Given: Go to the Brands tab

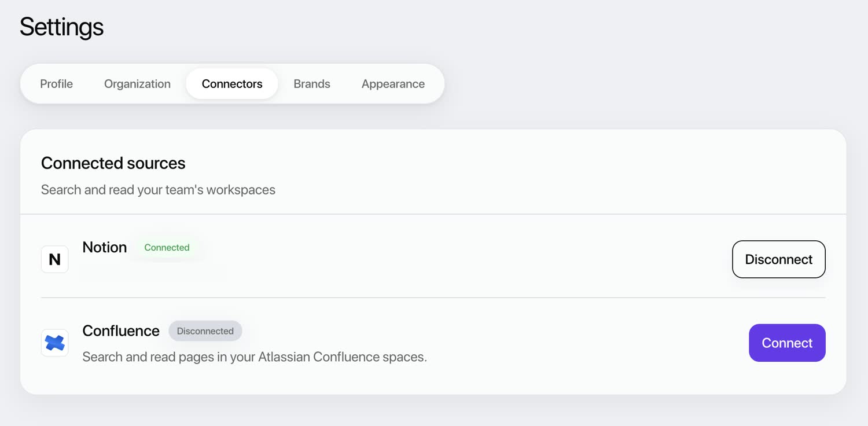Looking at the screenshot, I should pos(312,84).
